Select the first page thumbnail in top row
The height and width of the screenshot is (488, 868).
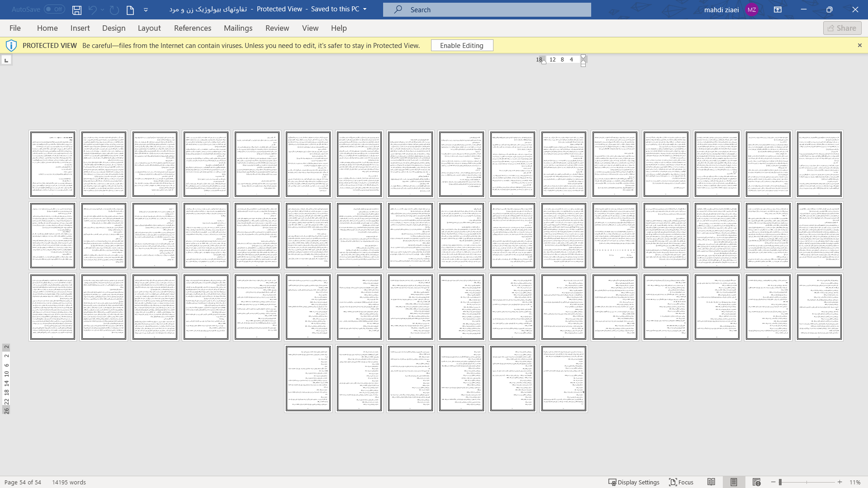(x=52, y=164)
